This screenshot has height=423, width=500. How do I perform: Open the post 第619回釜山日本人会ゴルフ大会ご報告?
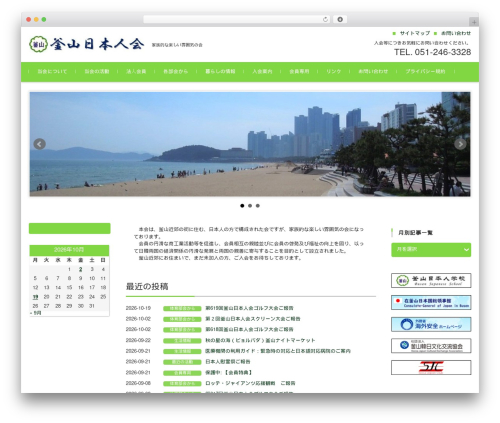click(249, 308)
